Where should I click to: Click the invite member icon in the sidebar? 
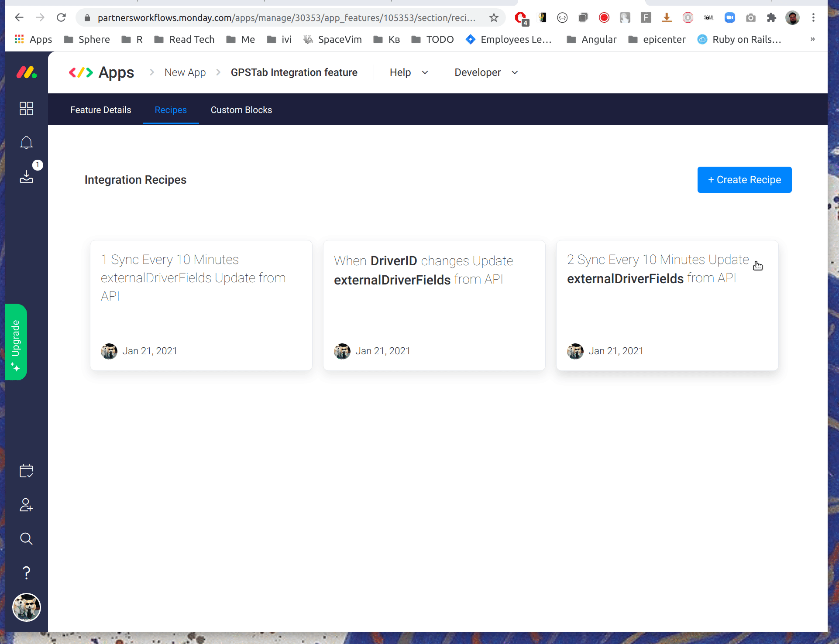point(26,505)
